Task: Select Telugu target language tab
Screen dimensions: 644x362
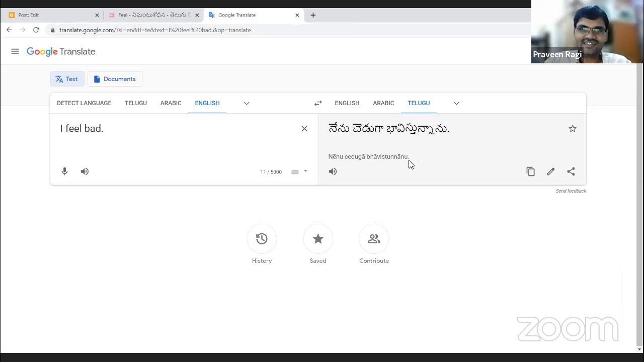Action: coord(419,103)
